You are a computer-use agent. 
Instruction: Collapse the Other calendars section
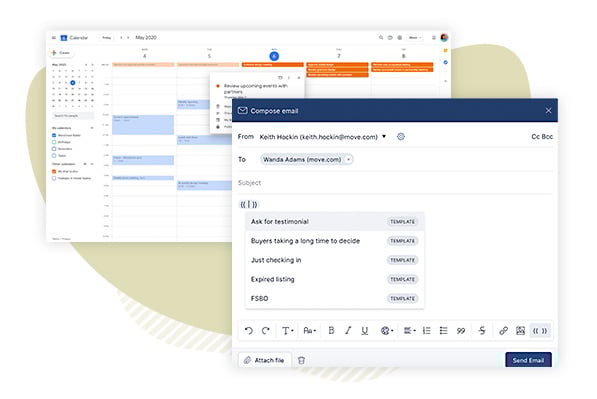(92, 164)
